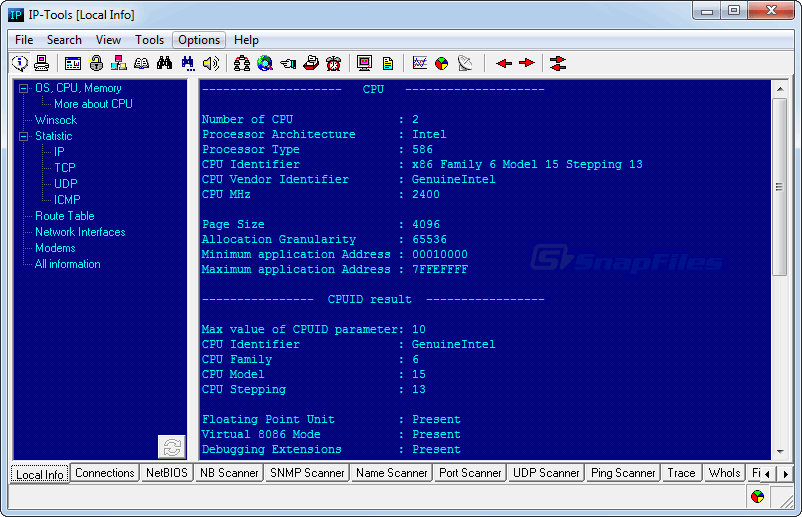Screen dimensions: 802x517
Task: Switch to the Trace tab
Action: (x=681, y=473)
